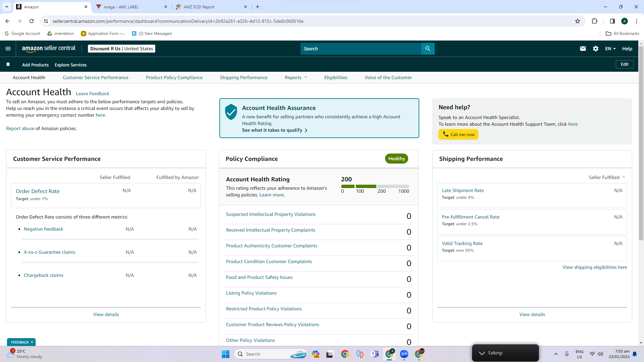Open the All Bookmarks folder

[x=623, y=34]
